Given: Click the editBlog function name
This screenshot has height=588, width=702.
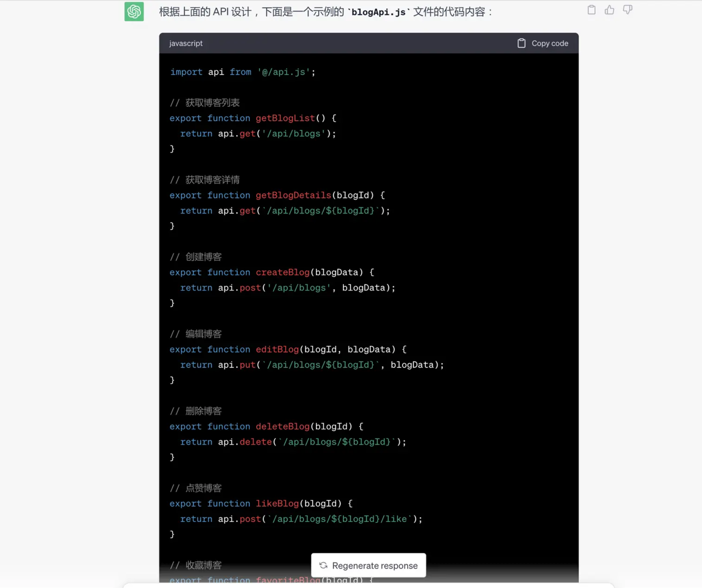Looking at the screenshot, I should 277,350.
